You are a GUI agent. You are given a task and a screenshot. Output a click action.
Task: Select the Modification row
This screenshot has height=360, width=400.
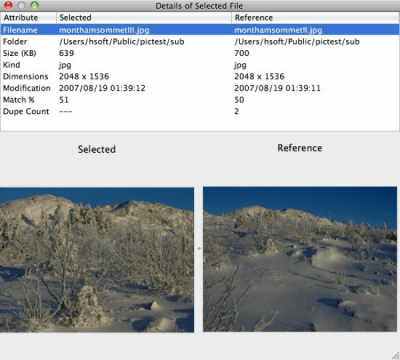tap(200, 88)
